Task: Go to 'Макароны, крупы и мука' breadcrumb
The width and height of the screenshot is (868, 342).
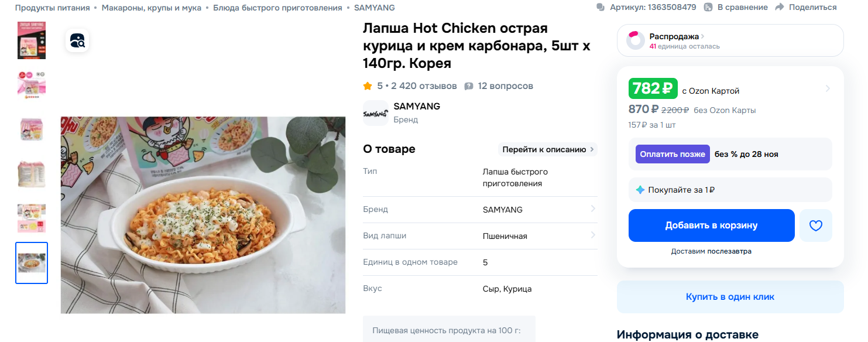Action: coord(151,8)
